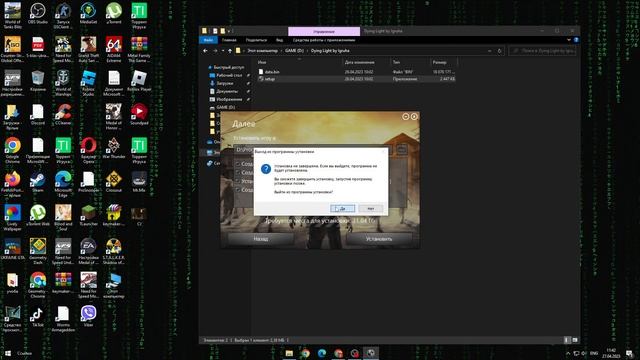
Task: Open Рабочий стол in the sidebar
Action: [229, 76]
